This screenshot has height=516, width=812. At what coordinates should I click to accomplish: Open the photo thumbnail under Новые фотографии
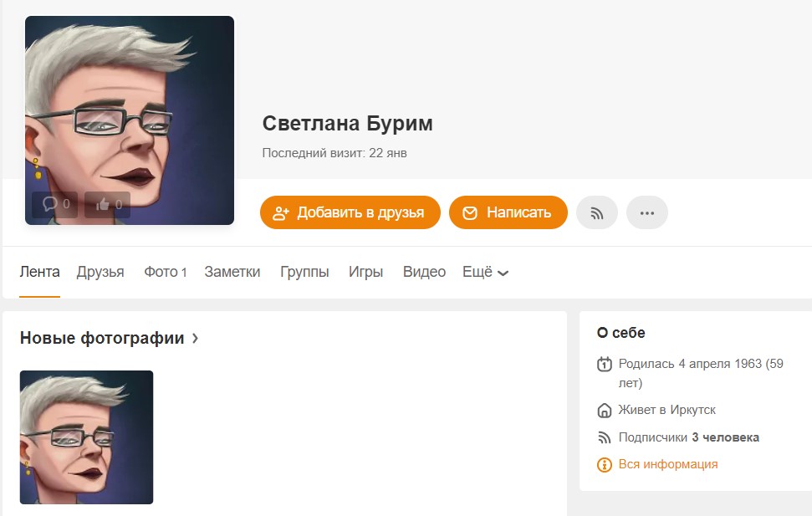coord(86,437)
